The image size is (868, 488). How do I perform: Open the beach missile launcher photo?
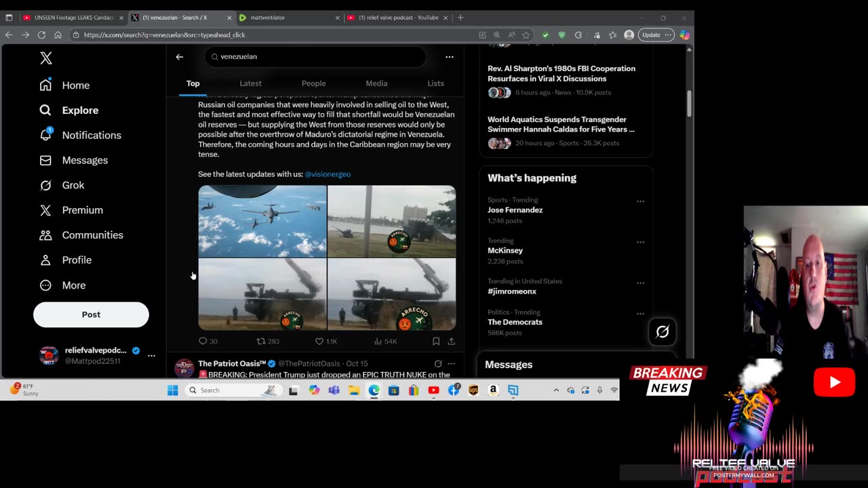coord(392,221)
